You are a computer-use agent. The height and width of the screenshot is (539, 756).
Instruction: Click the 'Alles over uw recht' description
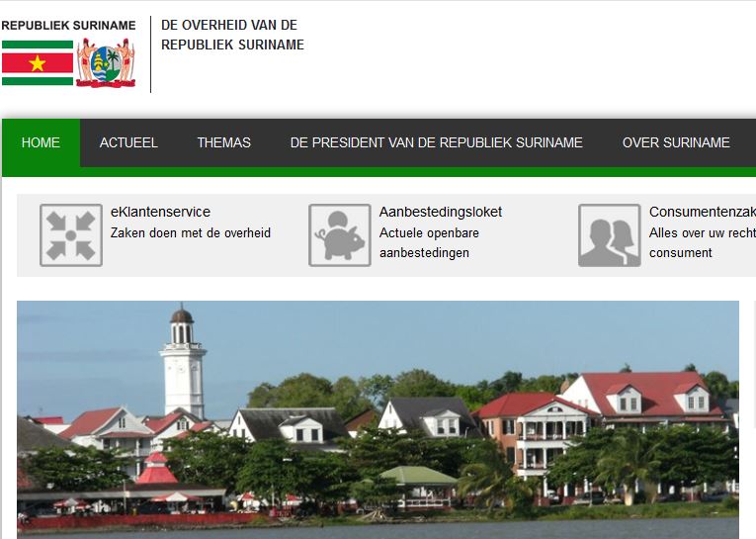pyautogui.click(x=702, y=233)
